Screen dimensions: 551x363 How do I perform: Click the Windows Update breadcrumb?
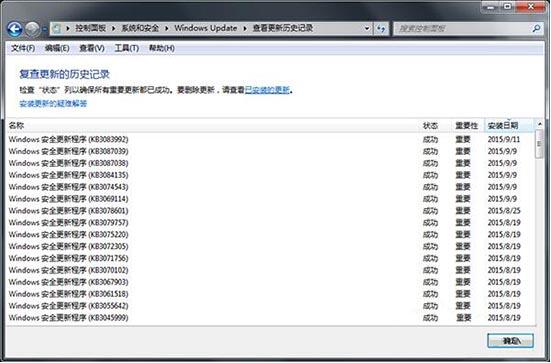(206, 28)
